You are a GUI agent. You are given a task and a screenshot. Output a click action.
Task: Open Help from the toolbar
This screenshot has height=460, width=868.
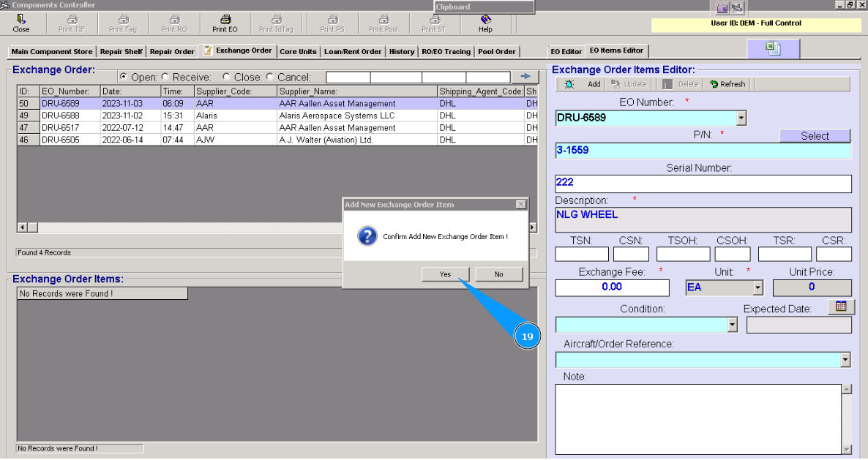point(485,23)
